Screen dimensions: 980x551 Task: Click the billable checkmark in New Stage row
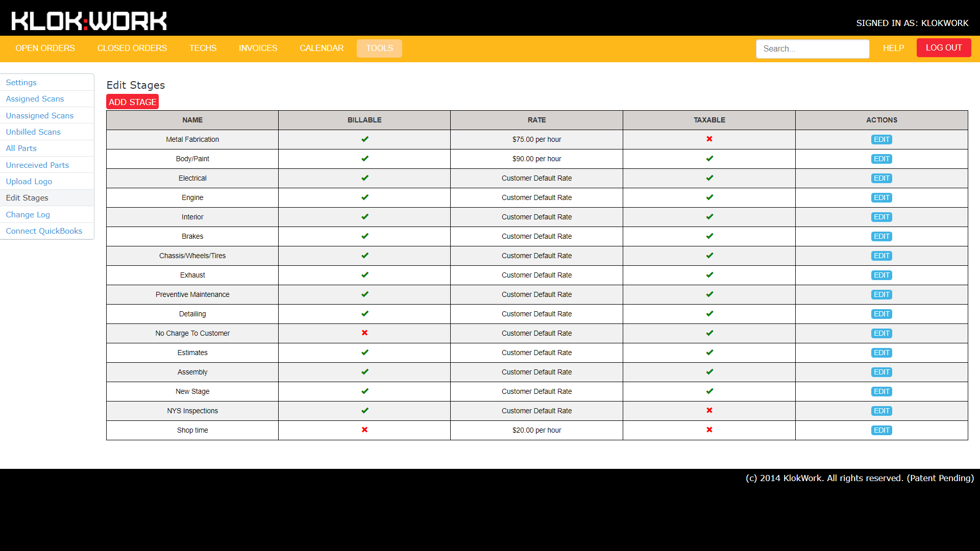tap(364, 391)
